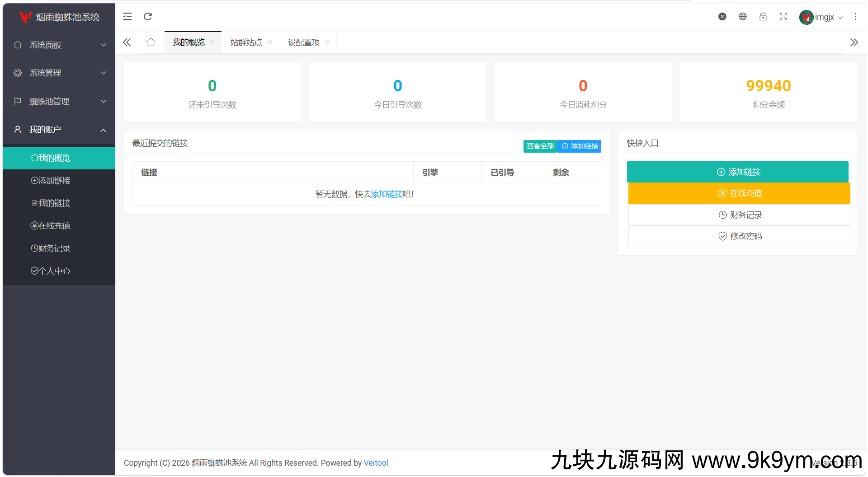Click the green 查看全部 button

click(540, 146)
